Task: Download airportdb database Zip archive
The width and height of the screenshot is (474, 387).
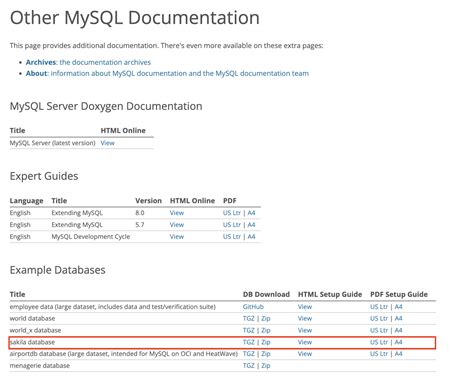Action: point(266,354)
